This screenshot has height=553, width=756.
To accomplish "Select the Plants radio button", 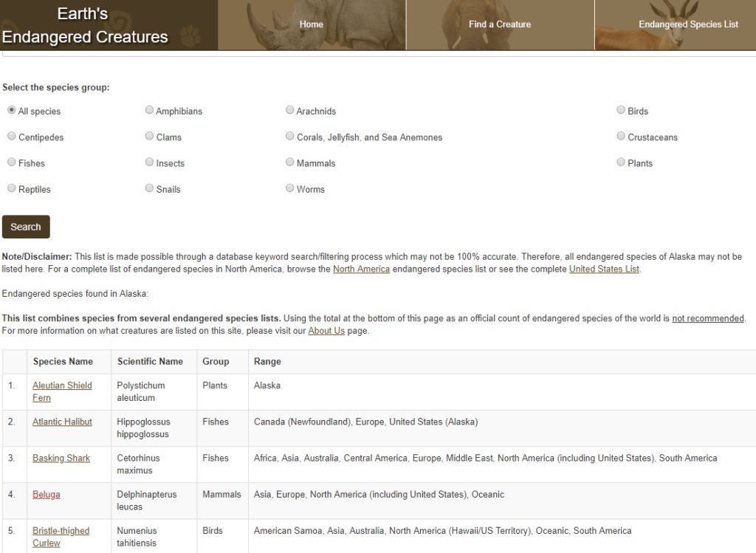I will pyautogui.click(x=621, y=161).
